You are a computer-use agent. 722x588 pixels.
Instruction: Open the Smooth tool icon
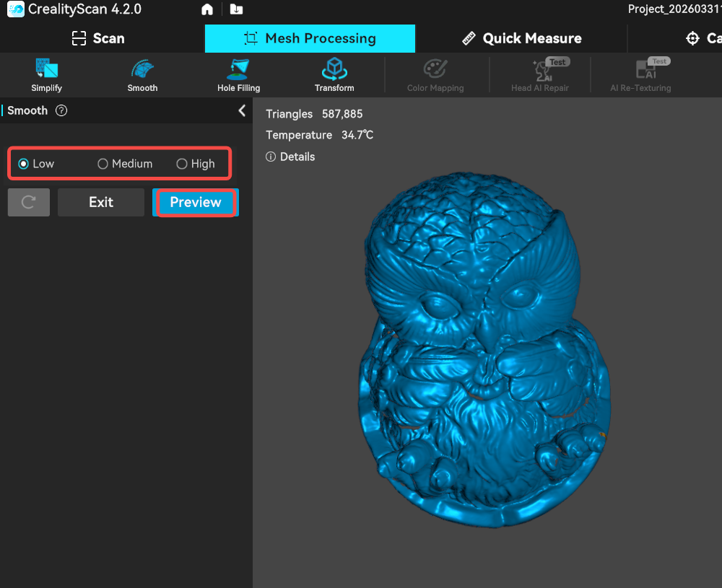(142, 75)
